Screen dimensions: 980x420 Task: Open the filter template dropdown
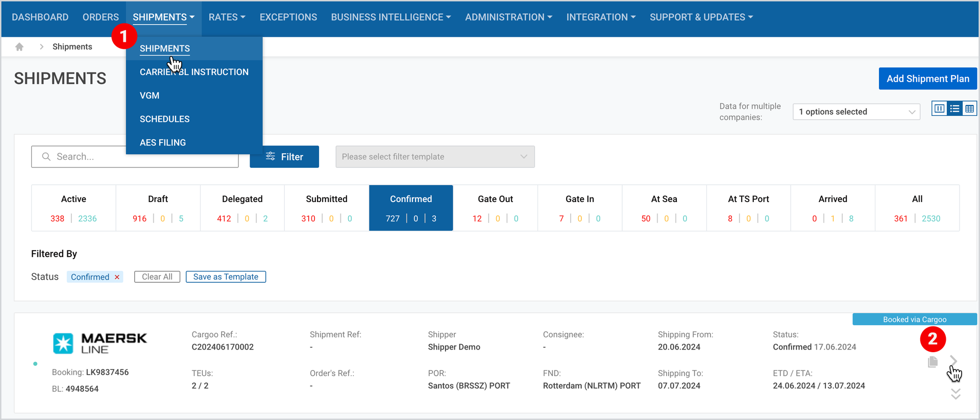(435, 157)
